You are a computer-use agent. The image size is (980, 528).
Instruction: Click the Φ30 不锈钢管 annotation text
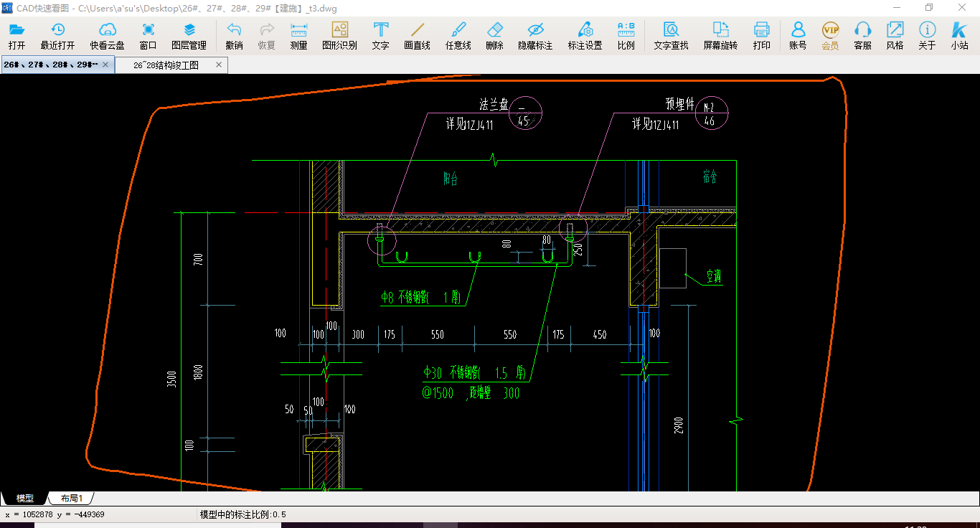[474, 373]
